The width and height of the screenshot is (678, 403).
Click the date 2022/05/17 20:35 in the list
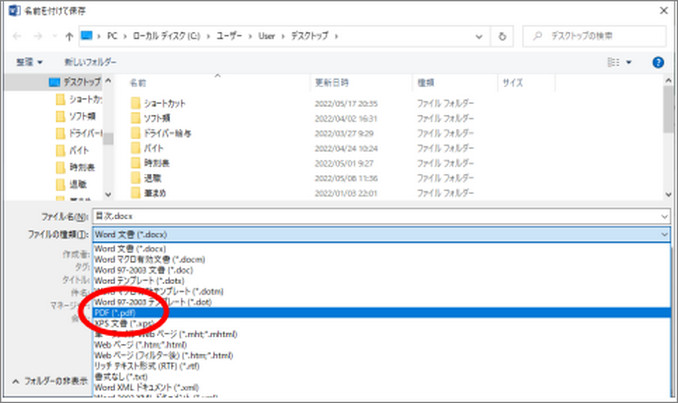tap(346, 104)
